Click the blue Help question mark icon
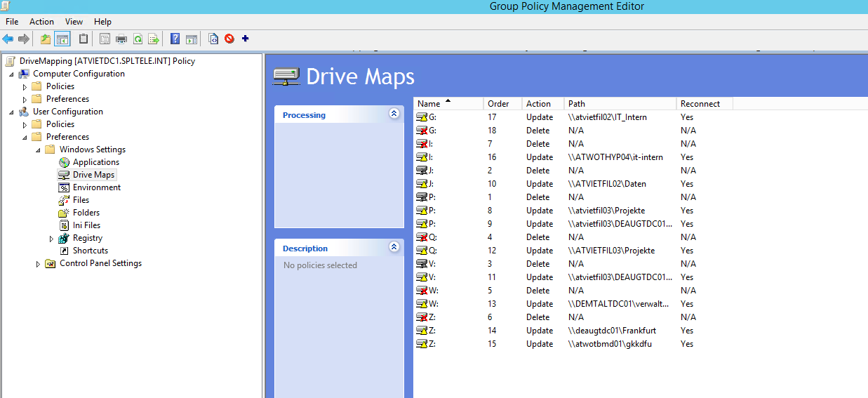 click(175, 39)
